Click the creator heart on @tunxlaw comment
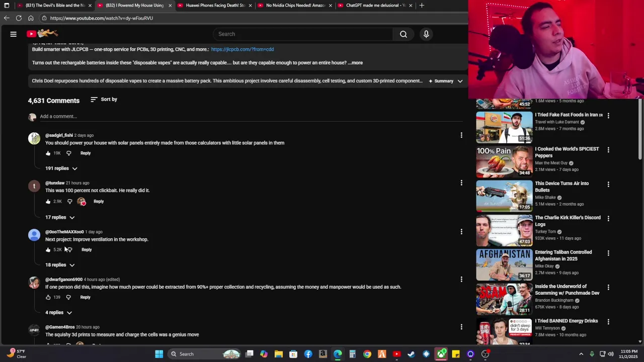Screen dimensions: 644x362 (x=82, y=202)
